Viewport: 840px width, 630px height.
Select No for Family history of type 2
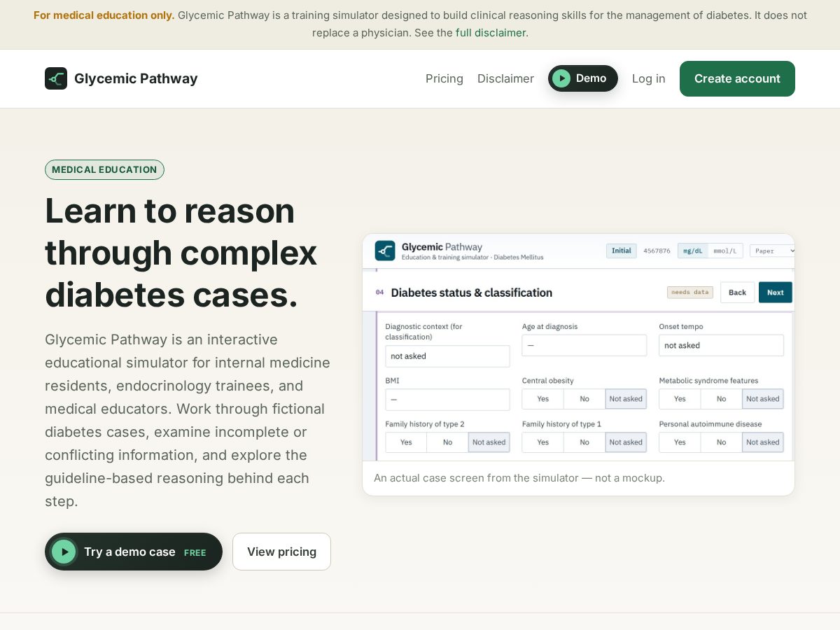coord(447,442)
